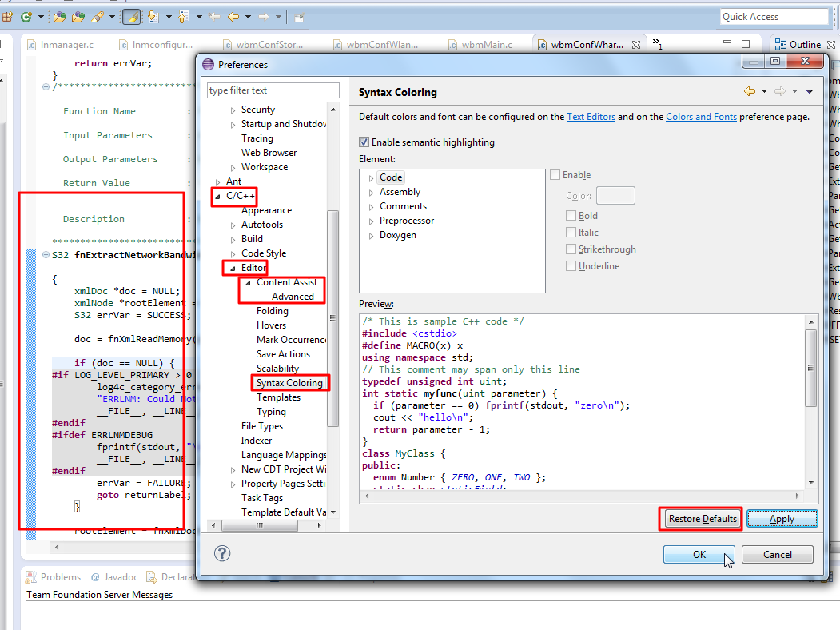840x630 pixels.
Task: Click the Apply button
Action: [782, 519]
